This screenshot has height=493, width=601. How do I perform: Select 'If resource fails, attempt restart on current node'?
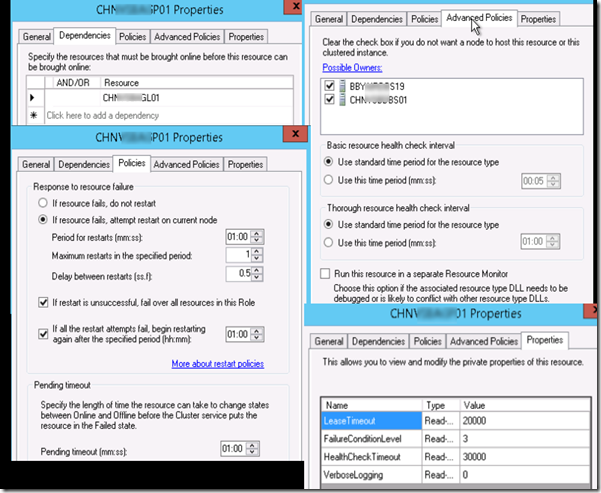pos(43,220)
